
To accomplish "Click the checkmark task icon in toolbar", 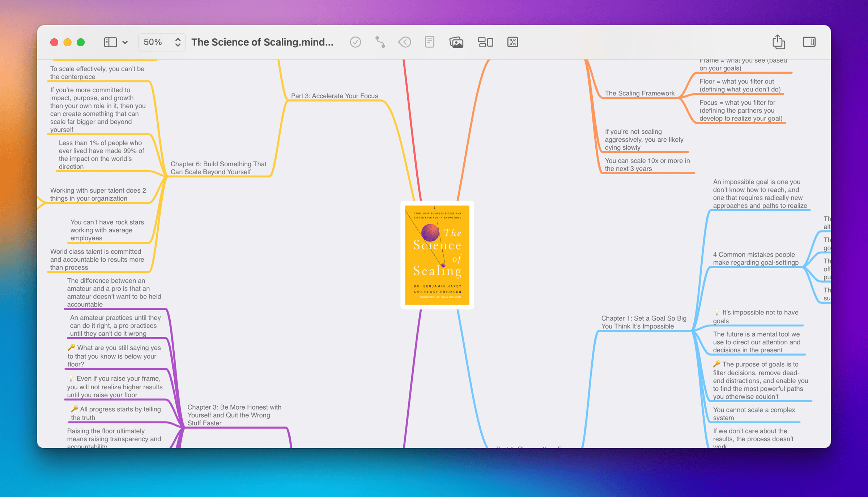I will point(356,42).
